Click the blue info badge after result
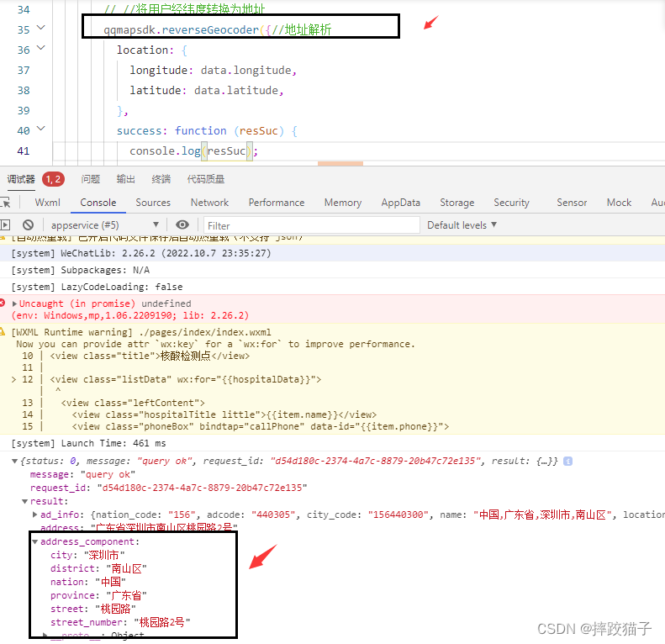The width and height of the screenshot is (665, 644). 567,462
